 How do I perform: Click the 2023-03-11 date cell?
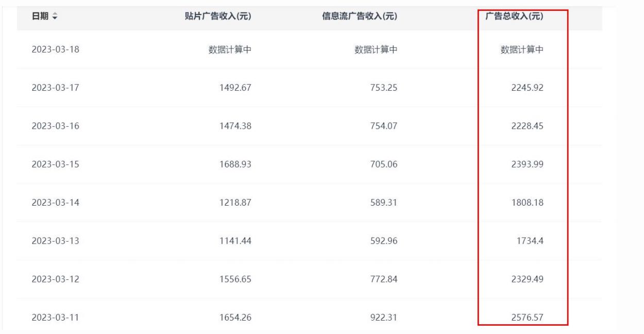56,318
